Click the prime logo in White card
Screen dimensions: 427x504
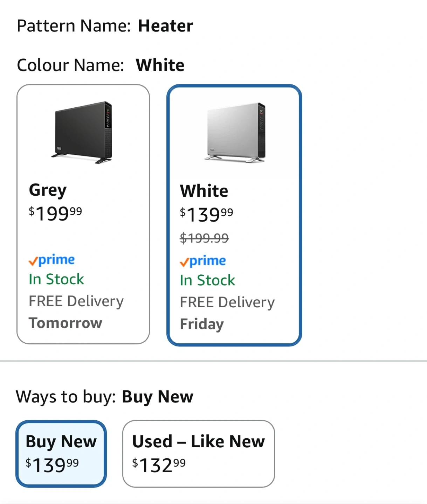[203, 261]
